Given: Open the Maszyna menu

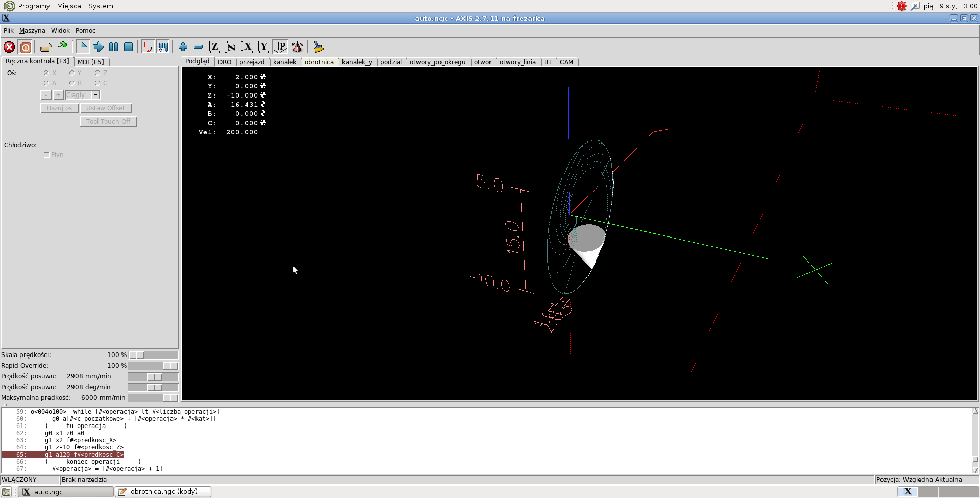Looking at the screenshot, I should (x=32, y=31).
